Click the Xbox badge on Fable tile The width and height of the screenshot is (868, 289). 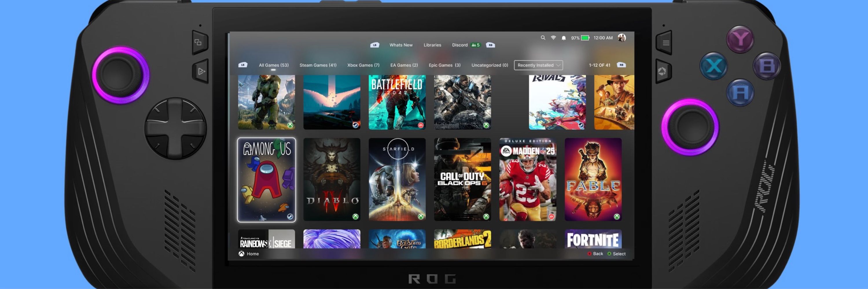point(617,216)
